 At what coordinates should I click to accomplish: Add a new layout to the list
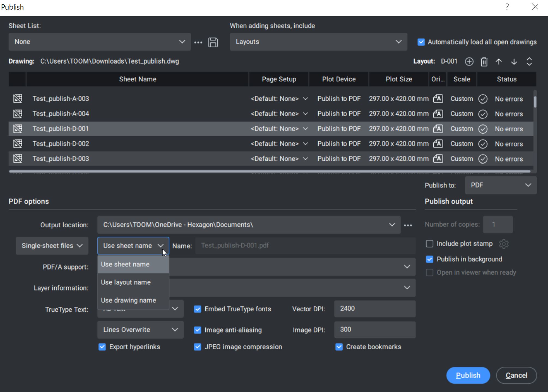pyautogui.click(x=469, y=61)
